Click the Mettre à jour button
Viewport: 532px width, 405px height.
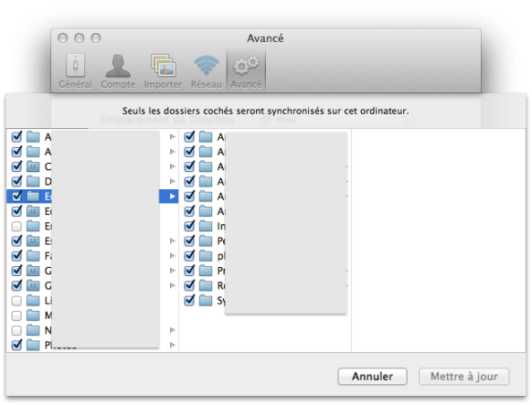[x=464, y=376]
